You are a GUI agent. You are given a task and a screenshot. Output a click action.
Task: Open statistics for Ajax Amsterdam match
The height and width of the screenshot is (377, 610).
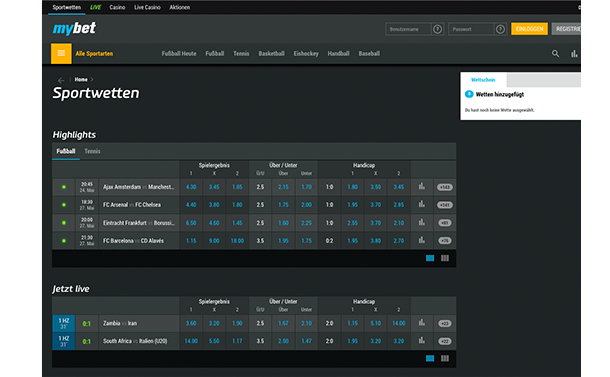[422, 187]
